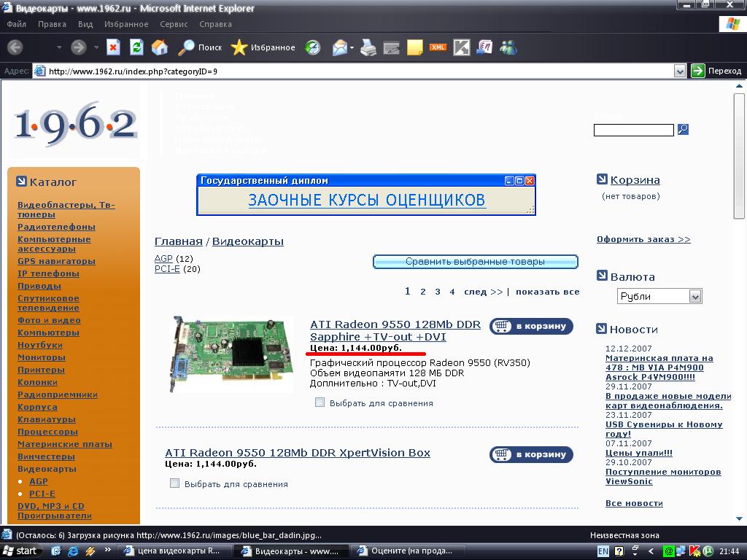Open the Mail button dropdown arrow

352,47
